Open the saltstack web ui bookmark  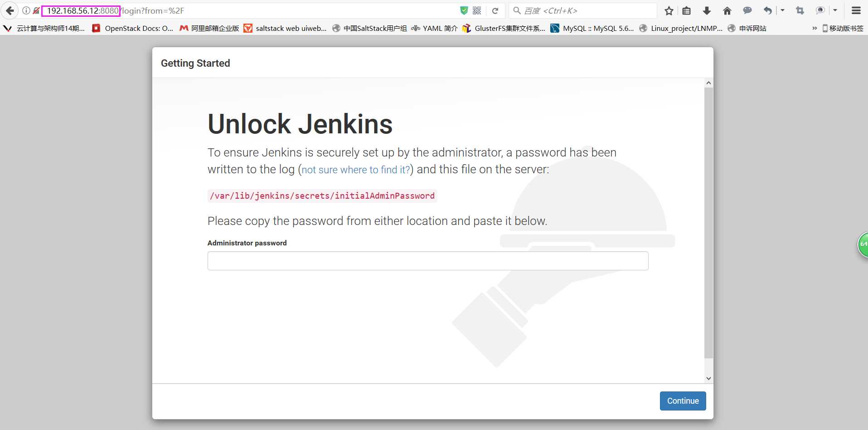[x=285, y=28]
